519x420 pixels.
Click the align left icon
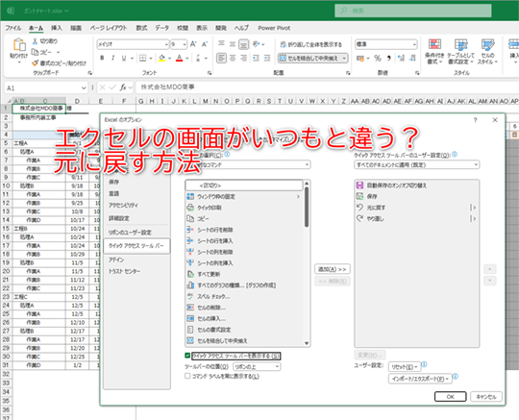[221, 58]
